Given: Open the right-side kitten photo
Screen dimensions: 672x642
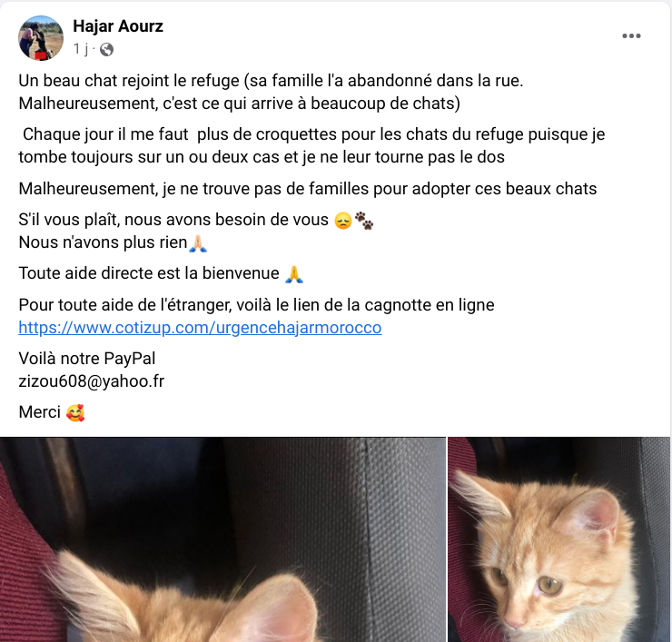Looking at the screenshot, I should (558, 539).
